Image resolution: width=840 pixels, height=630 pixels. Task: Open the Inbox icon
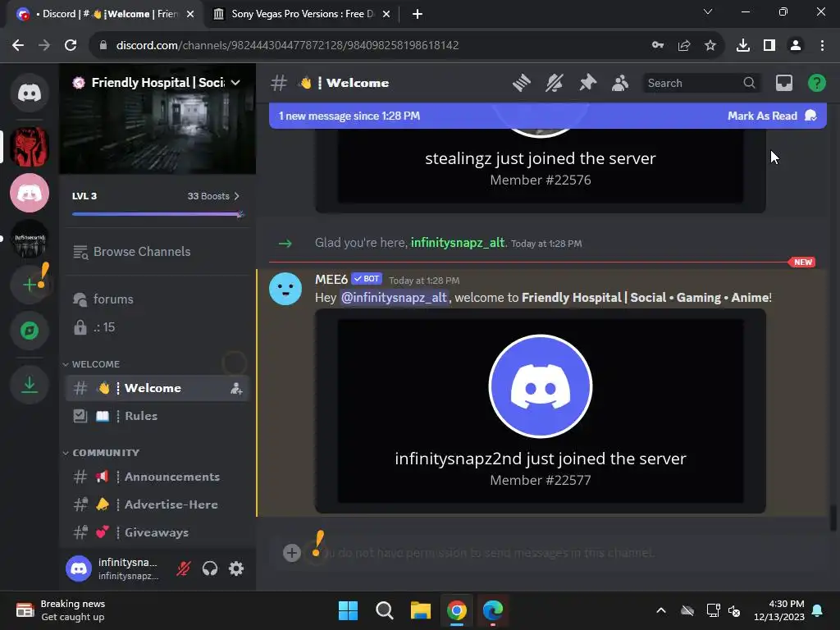pos(783,83)
